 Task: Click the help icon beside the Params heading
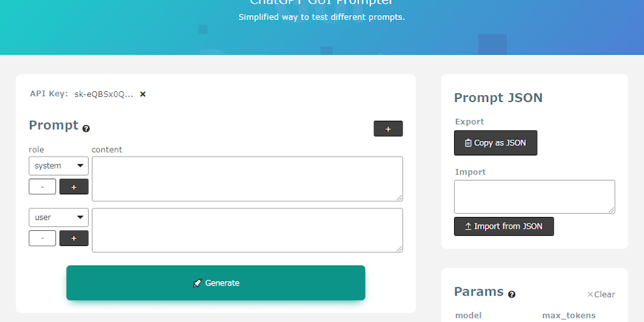point(512,294)
